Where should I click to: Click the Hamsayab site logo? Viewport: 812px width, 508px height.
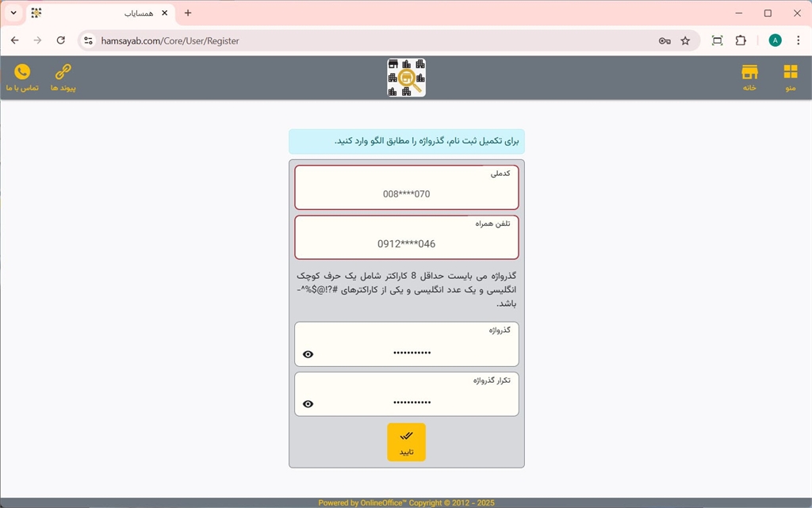(406, 78)
